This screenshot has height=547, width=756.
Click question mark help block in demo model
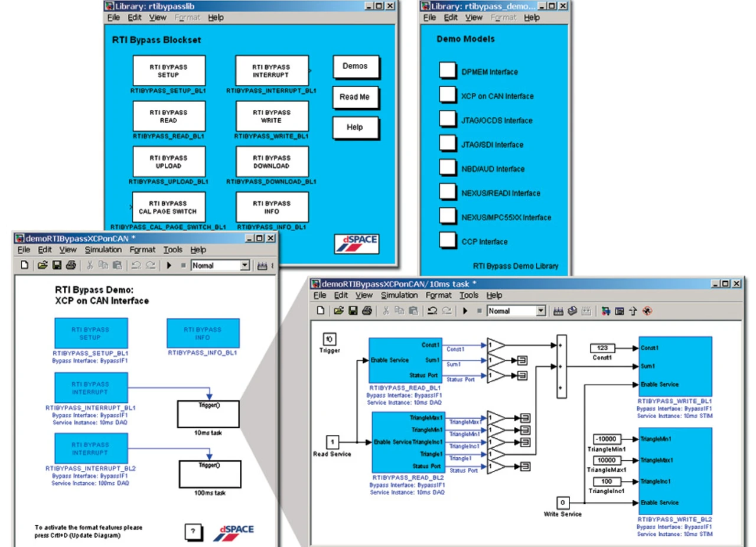(193, 531)
